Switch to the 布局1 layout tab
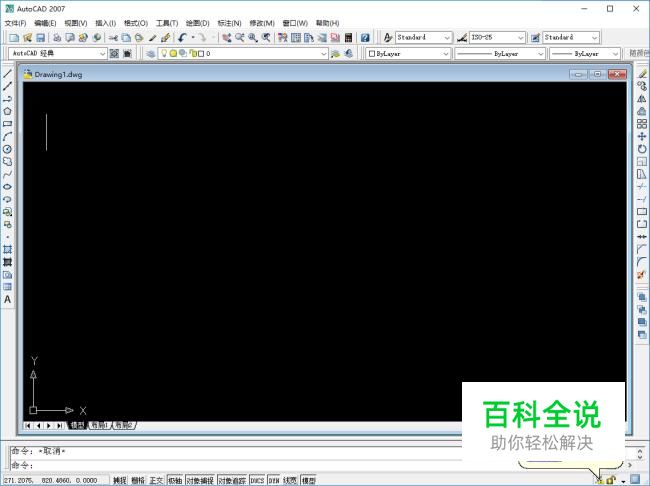 coord(100,425)
